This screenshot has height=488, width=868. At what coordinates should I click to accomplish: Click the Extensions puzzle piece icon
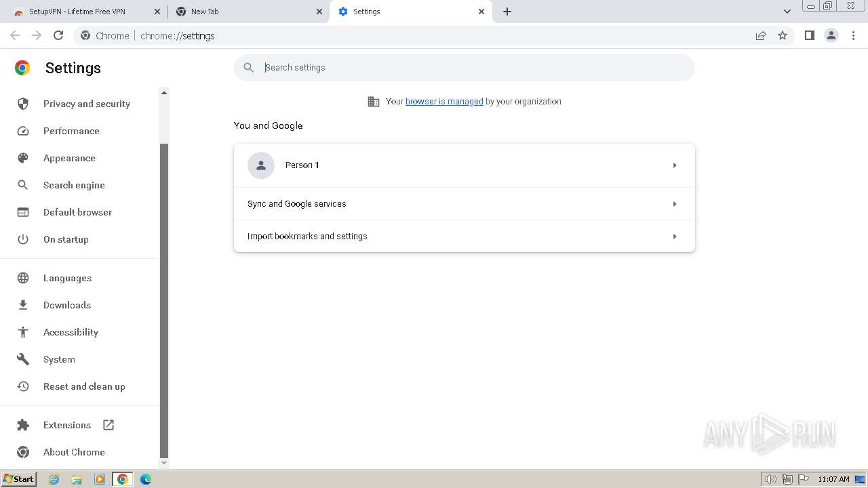tap(23, 425)
